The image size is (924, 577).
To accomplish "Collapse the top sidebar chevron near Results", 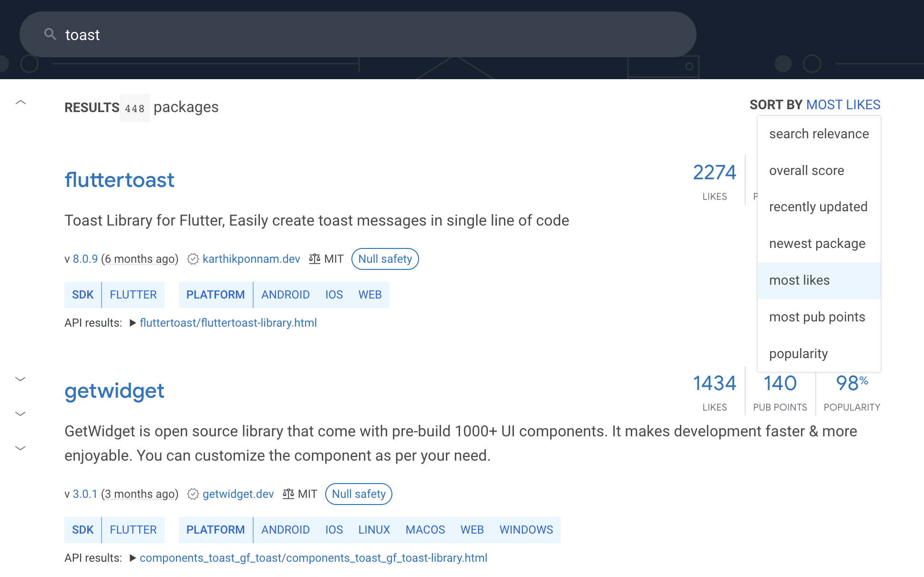I will [x=21, y=103].
